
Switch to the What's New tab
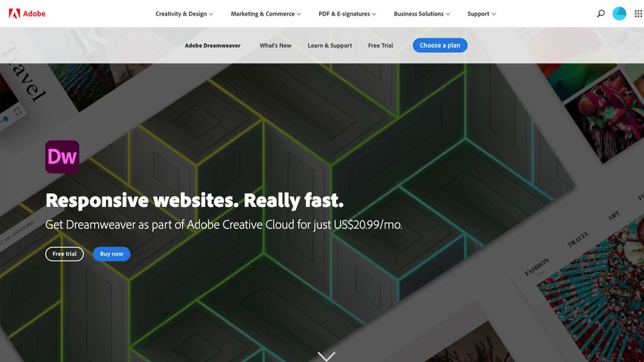pyautogui.click(x=275, y=45)
